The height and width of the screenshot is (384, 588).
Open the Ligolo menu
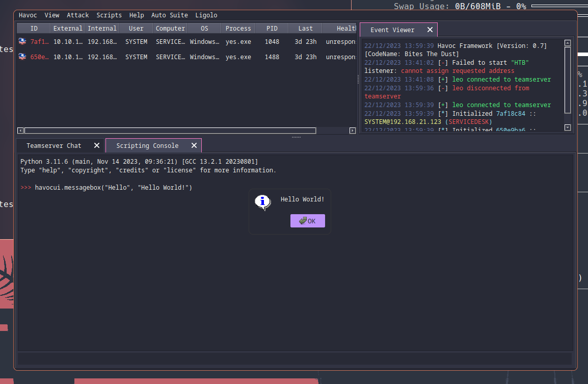click(x=206, y=15)
